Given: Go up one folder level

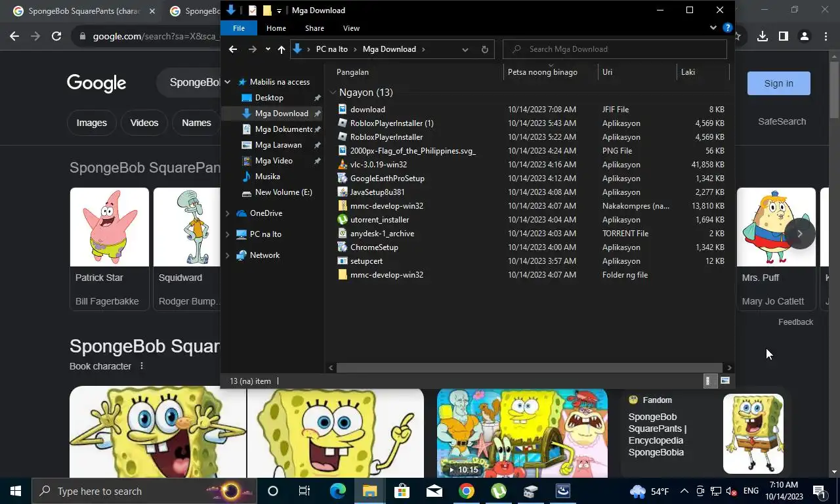Looking at the screenshot, I should [282, 49].
